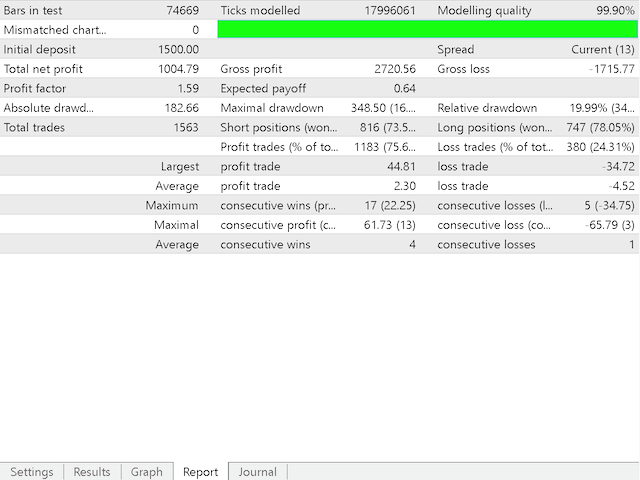Click the average loss trade value -4.52
The width and height of the screenshot is (640, 480).
click(621, 186)
